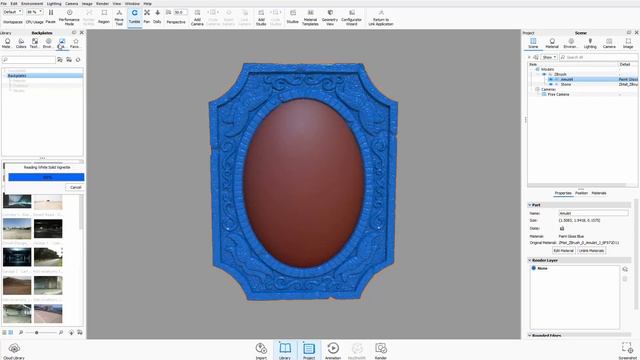
Task: Click the blue loading progress bar
Action: [x=46, y=177]
